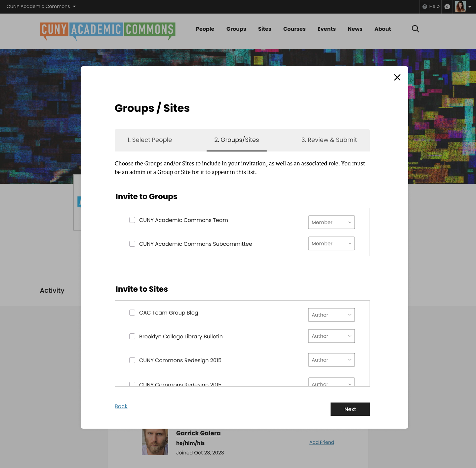Click the Back link
This screenshot has height=468, width=476.
pyautogui.click(x=121, y=406)
